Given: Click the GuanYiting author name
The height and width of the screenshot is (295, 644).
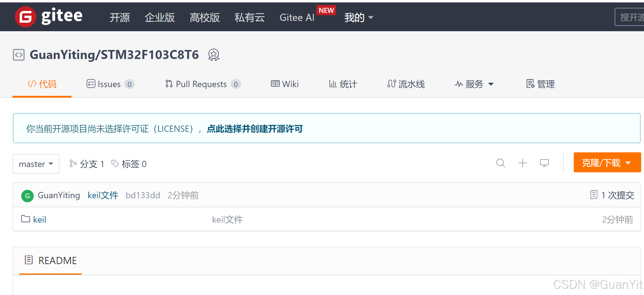Looking at the screenshot, I should point(59,195).
